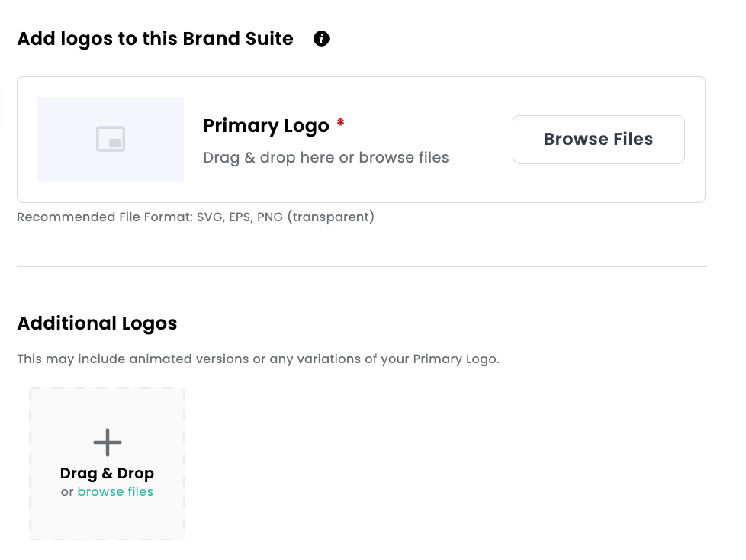The height and width of the screenshot is (560, 746).
Task: Click 'Drag & drop here or browse files' text
Action: tap(326, 157)
